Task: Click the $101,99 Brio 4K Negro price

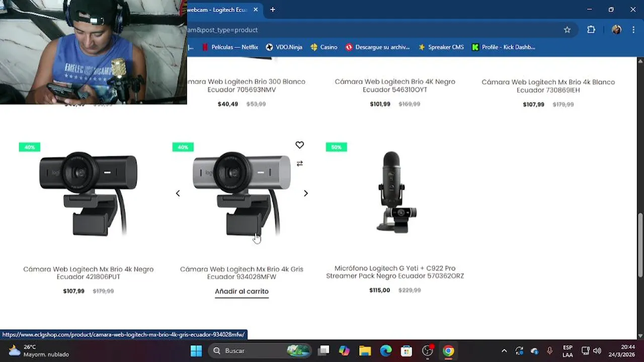Action: [380, 104]
